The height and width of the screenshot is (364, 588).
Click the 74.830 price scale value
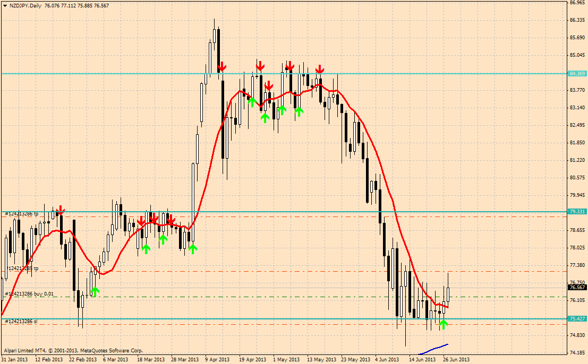[577, 335]
